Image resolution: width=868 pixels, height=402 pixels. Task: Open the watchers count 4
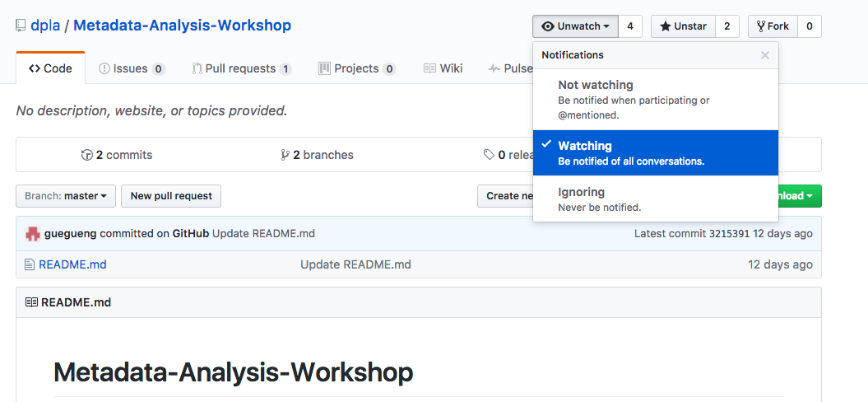[630, 26]
